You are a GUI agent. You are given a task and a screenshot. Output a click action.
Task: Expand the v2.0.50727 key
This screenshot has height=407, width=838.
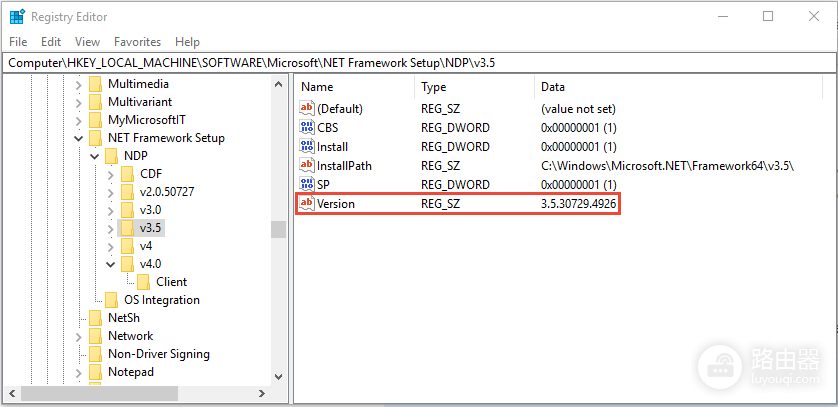coord(111,192)
